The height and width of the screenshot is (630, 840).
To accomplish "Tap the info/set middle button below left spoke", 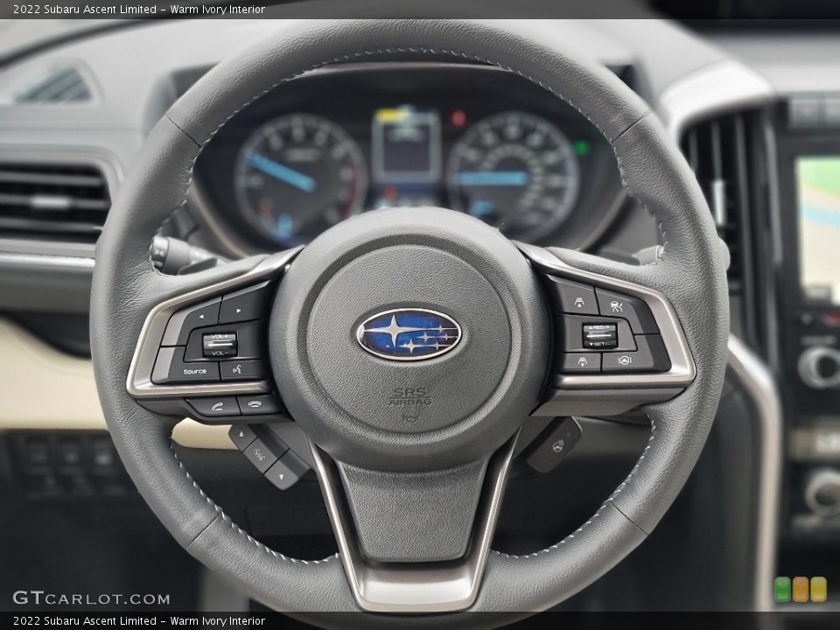I will 261,454.
